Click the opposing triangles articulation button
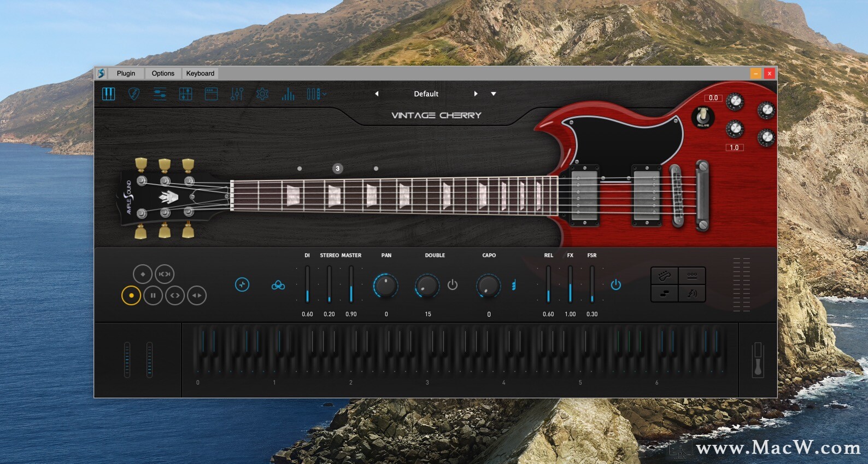 click(197, 295)
